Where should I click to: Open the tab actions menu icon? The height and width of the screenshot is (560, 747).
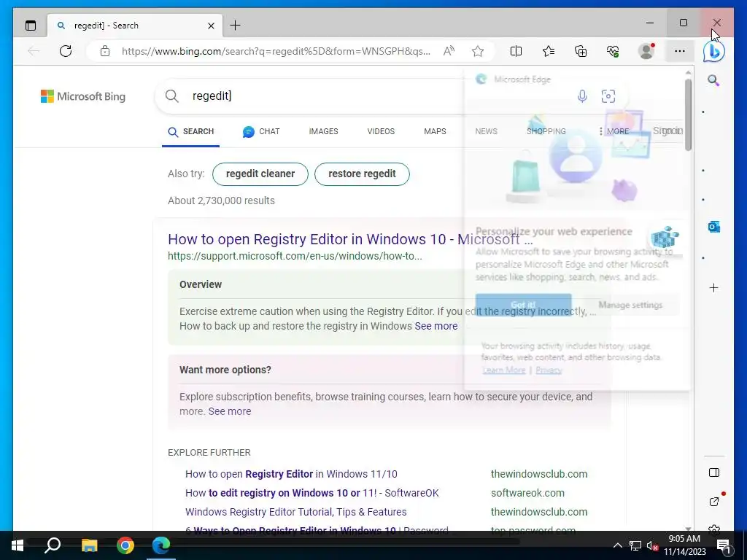pos(31,26)
